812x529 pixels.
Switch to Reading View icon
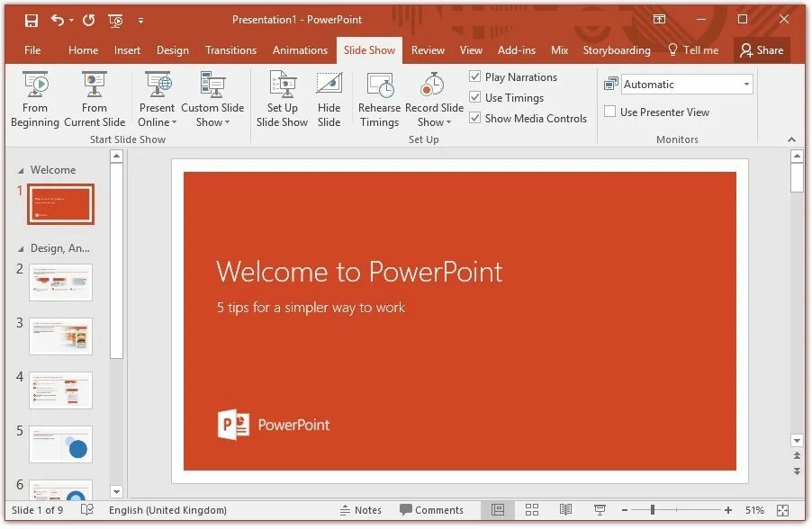click(565, 510)
